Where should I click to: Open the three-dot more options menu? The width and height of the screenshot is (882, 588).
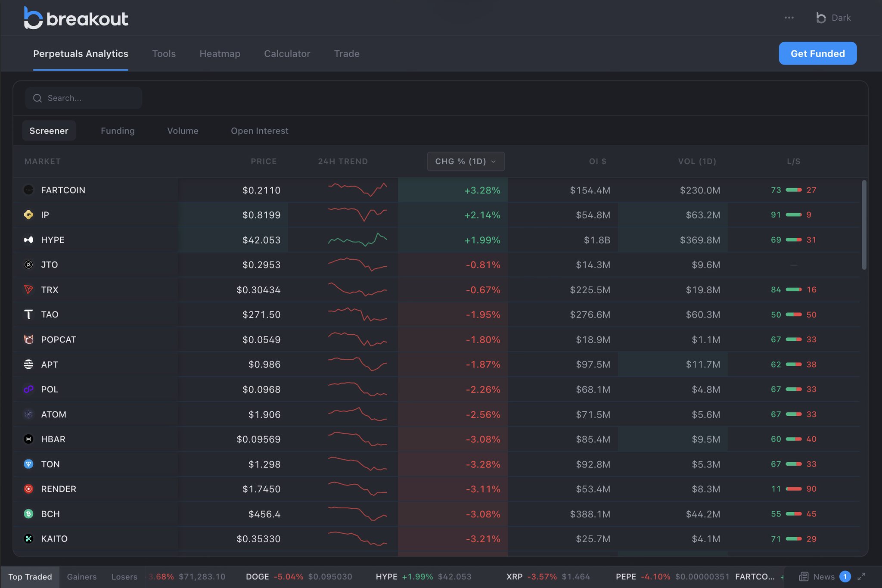(x=789, y=18)
